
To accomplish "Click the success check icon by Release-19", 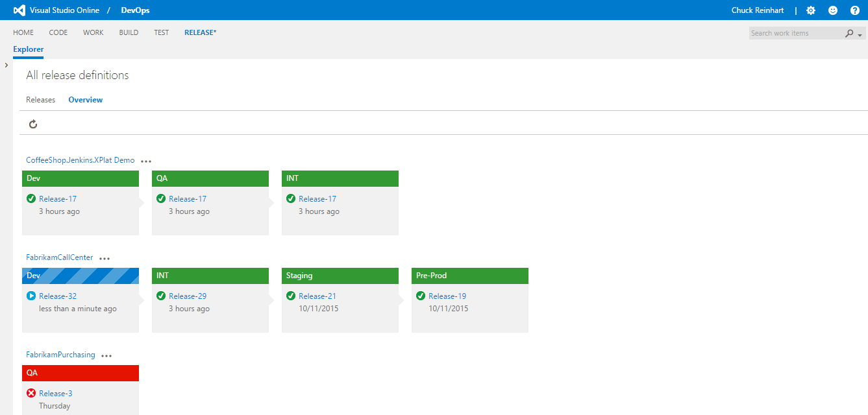I will (421, 296).
